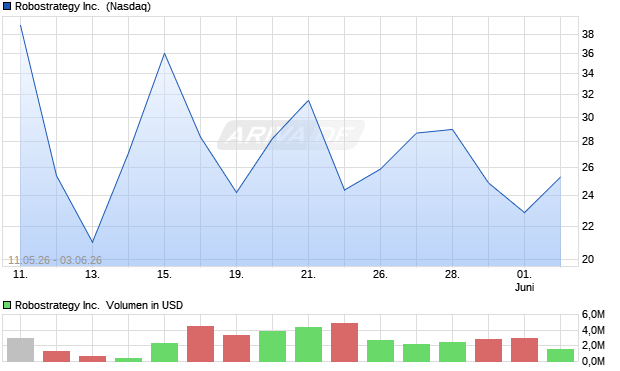Click the price axis value '38'
Screen dimensions: 620x371
[x=588, y=34]
